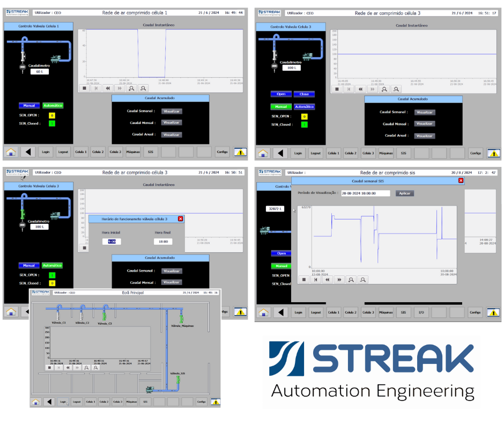The width and height of the screenshot is (504, 423).
Task: Close Horário de funcionamento válvula popup
Action: [x=180, y=219]
